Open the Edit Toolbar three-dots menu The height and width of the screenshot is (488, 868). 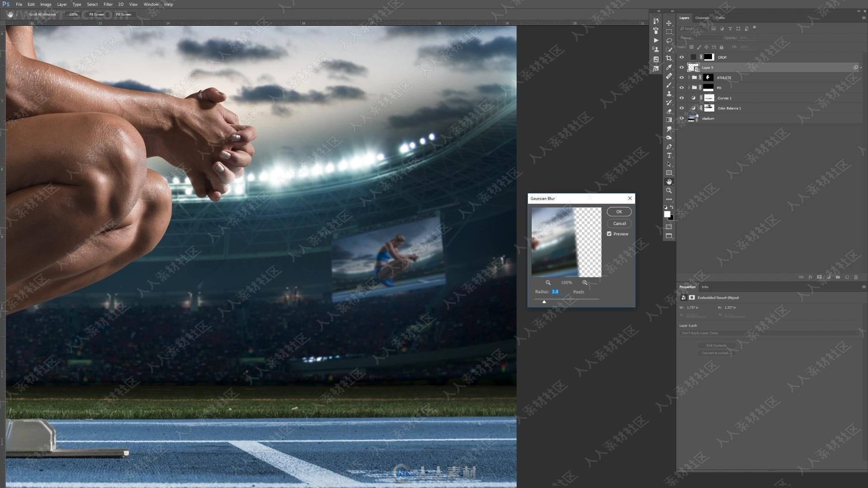(x=669, y=199)
